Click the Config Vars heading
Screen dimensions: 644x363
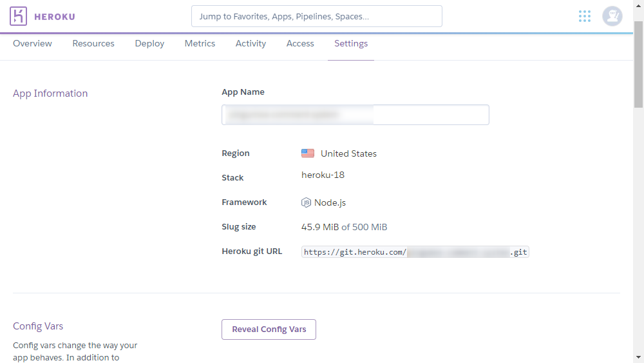[38, 326]
